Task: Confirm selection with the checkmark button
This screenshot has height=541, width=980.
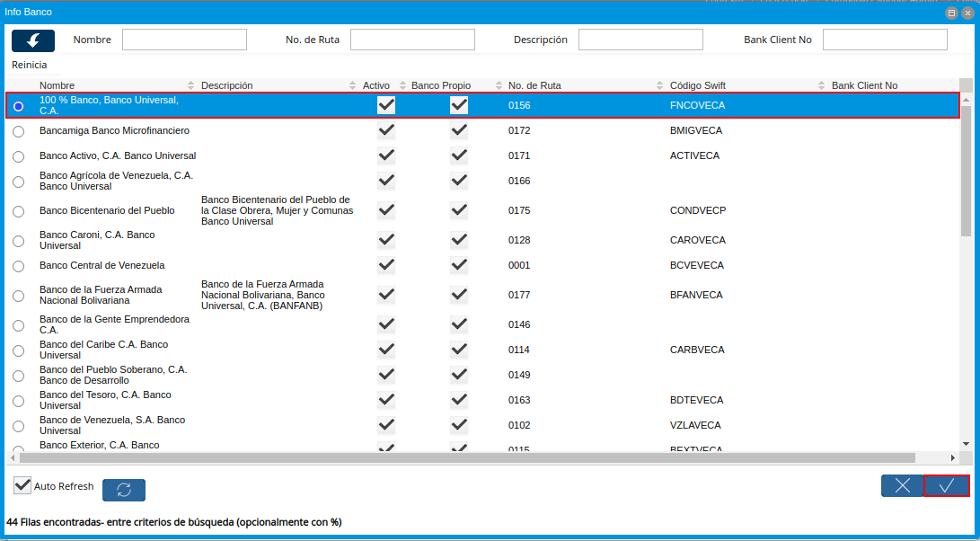Action: coord(946,486)
